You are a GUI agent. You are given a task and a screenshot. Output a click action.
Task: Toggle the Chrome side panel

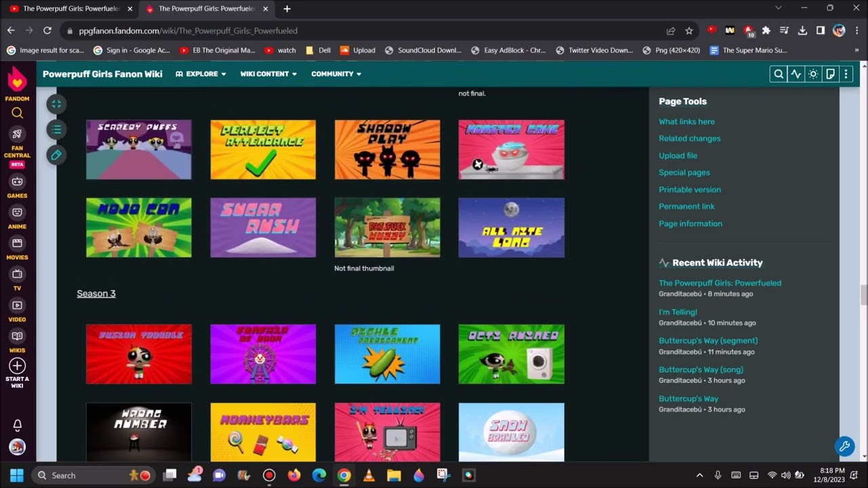(821, 30)
